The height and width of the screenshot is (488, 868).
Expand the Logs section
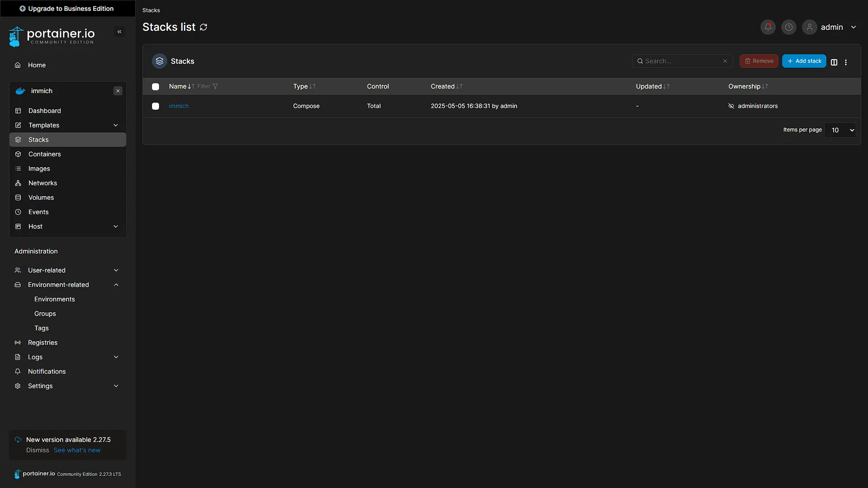point(116,357)
